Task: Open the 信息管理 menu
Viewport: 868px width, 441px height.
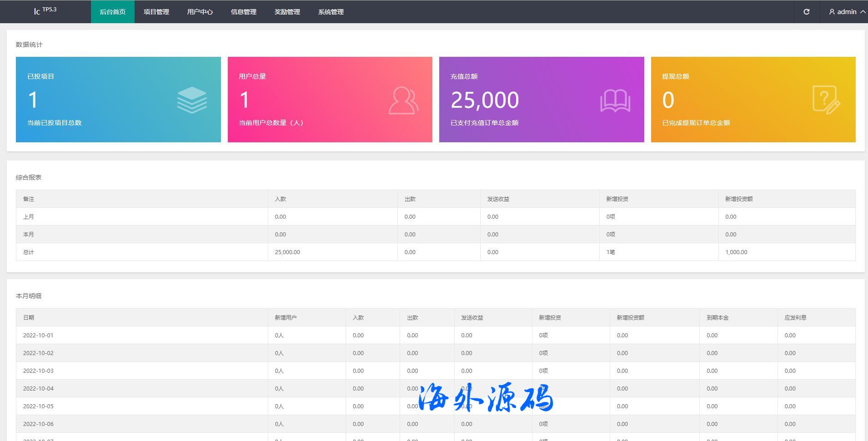Action: [244, 12]
